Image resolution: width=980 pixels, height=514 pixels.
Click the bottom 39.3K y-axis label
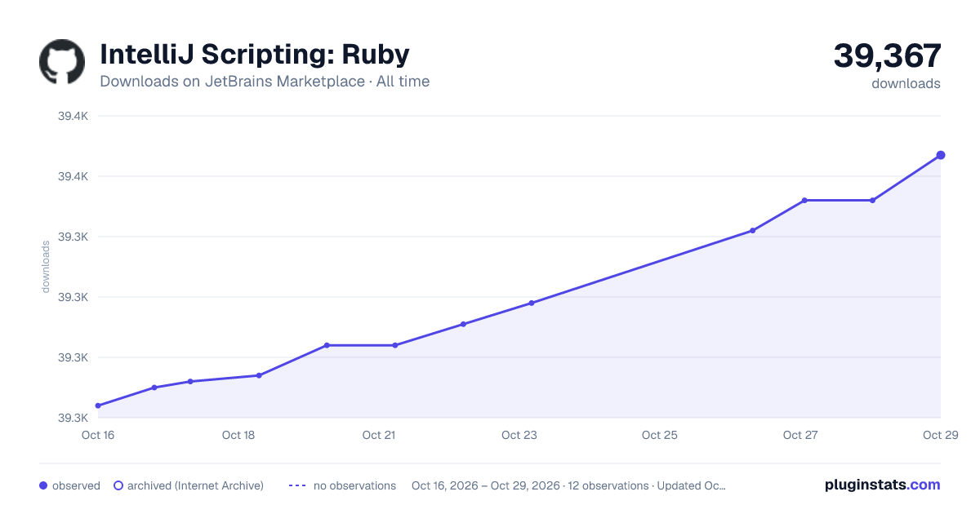[x=73, y=418]
